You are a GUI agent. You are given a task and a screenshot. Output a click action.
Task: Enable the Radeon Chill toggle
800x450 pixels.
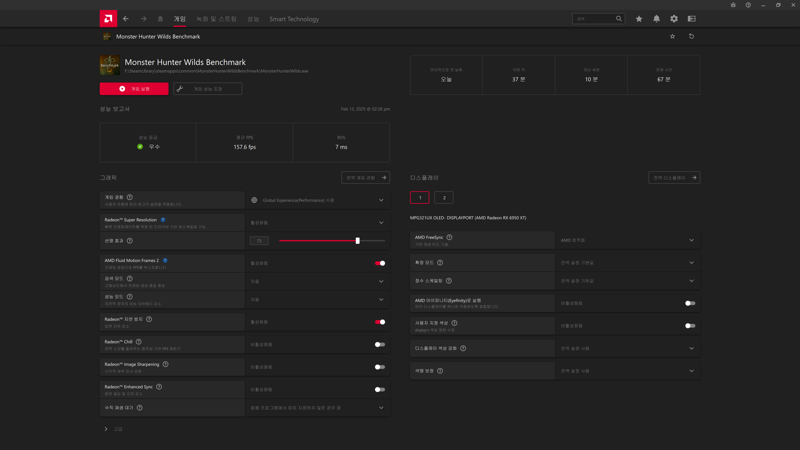point(380,344)
